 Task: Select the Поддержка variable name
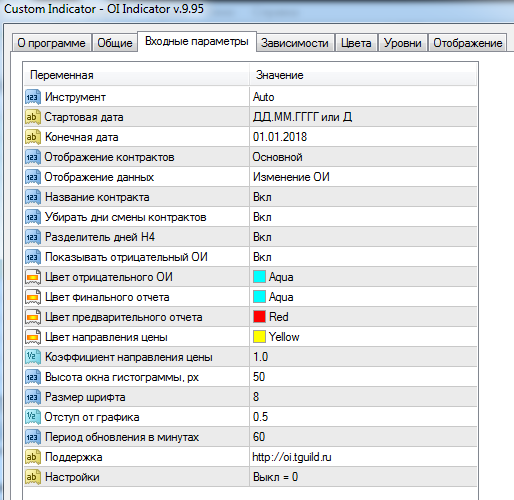point(74,457)
